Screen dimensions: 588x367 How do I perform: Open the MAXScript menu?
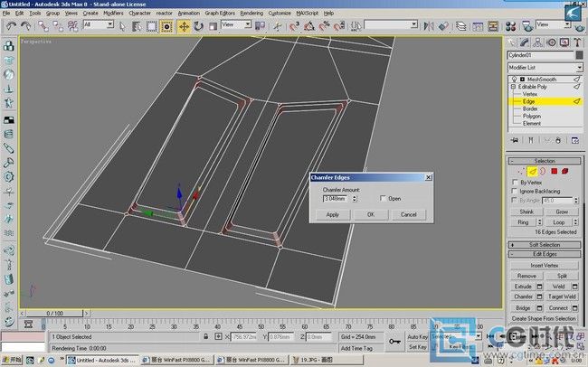308,14
